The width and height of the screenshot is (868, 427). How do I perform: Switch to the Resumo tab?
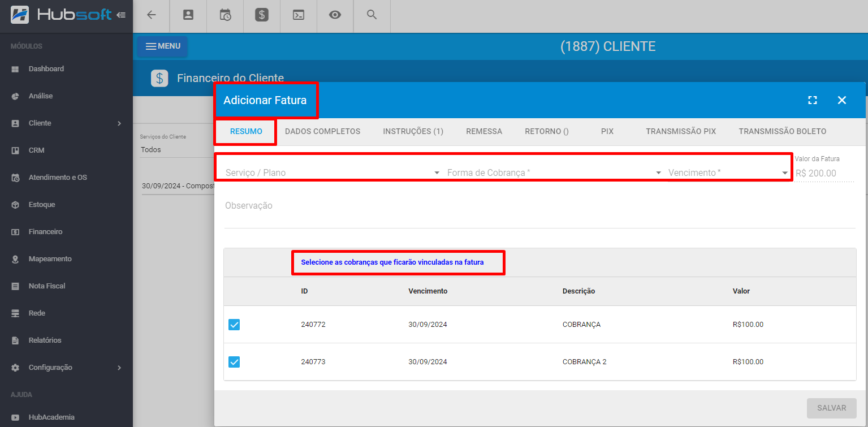click(246, 131)
